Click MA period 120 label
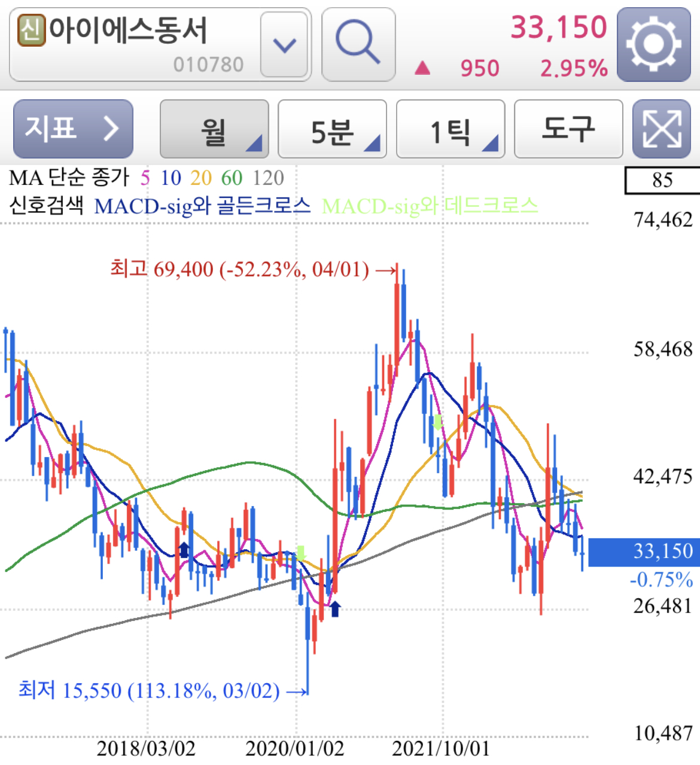This screenshot has height=765, width=700. pos(268,178)
